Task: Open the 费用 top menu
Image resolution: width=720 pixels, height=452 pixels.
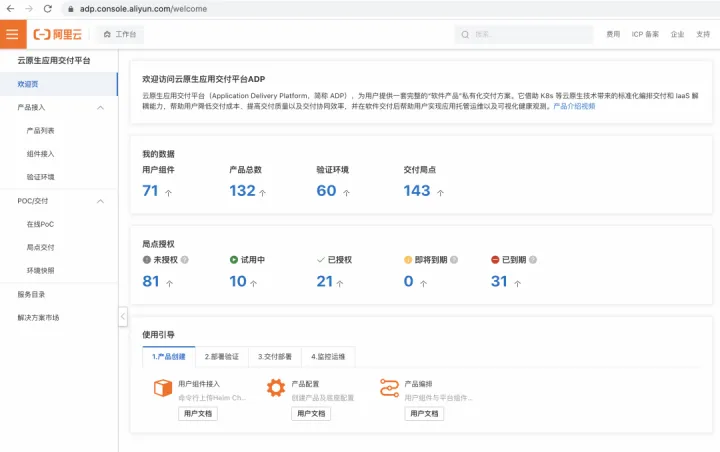Action: (613, 34)
